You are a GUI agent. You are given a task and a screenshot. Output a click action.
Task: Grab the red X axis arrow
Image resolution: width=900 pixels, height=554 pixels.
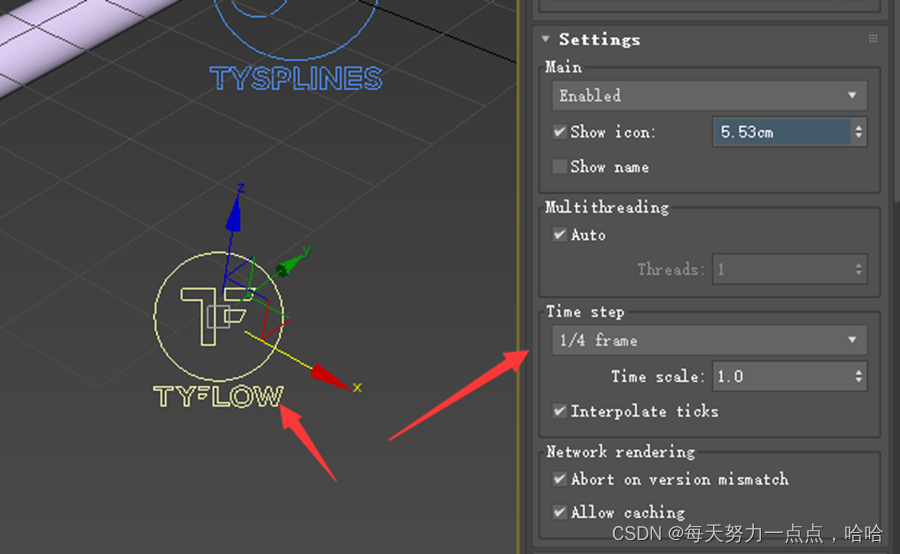coord(330,378)
